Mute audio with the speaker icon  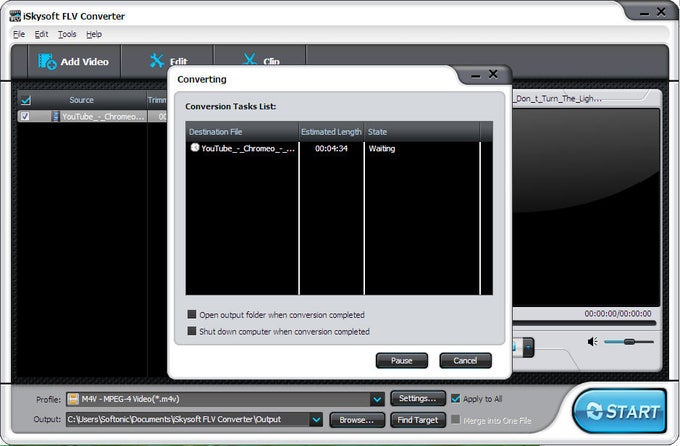pos(592,342)
